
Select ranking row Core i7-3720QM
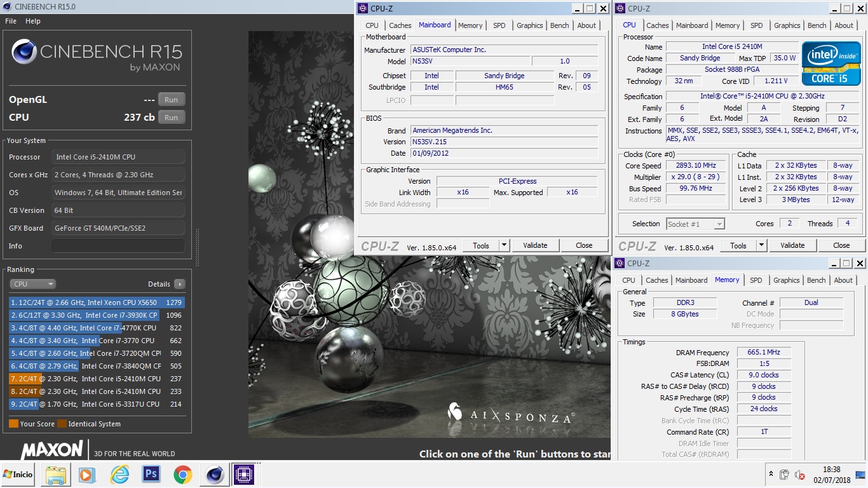click(97, 353)
